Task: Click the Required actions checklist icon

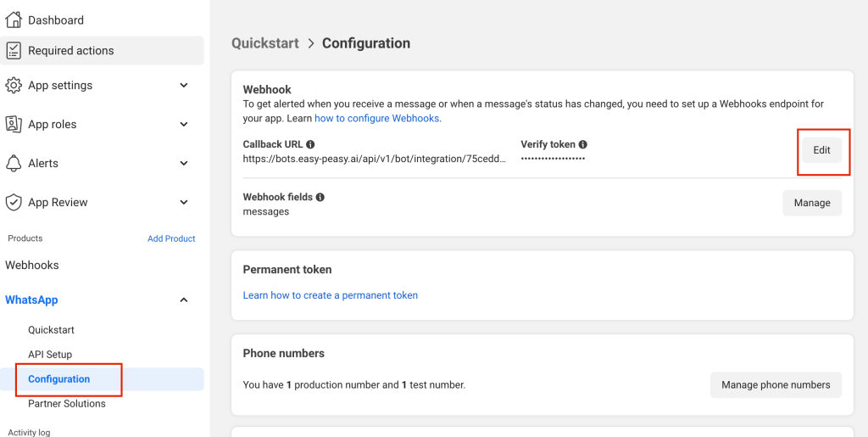Action: click(x=14, y=50)
